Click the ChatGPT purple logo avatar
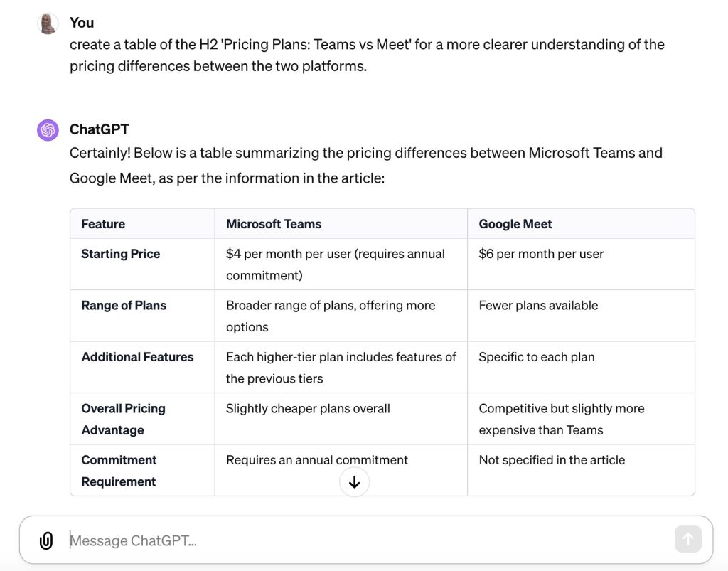728x571 pixels. [48, 130]
